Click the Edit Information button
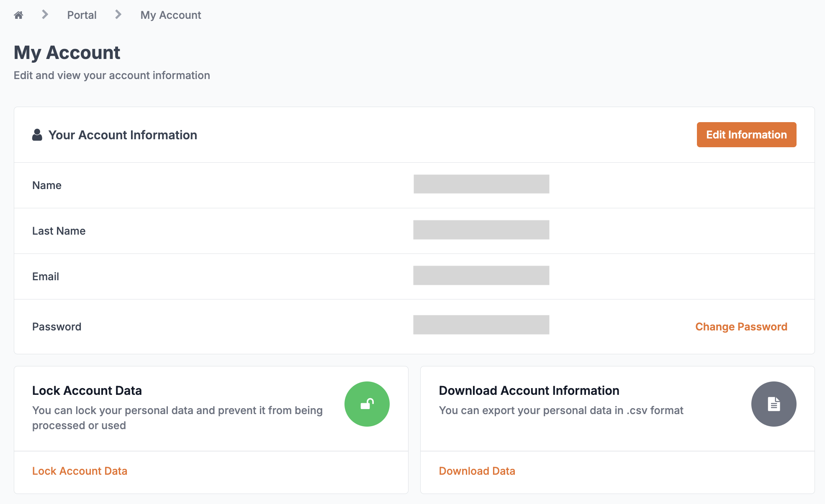Image resolution: width=825 pixels, height=504 pixels. coord(746,135)
